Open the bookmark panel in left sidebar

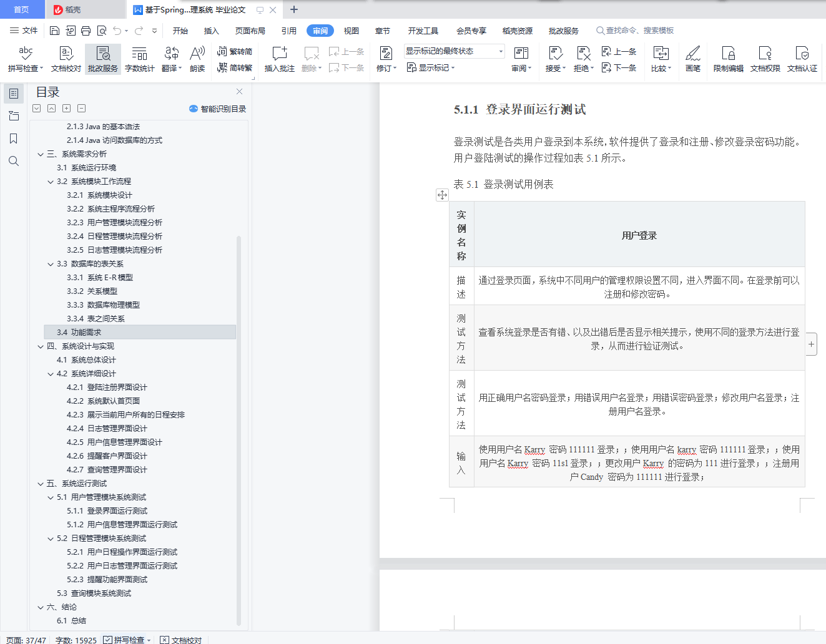click(x=14, y=139)
